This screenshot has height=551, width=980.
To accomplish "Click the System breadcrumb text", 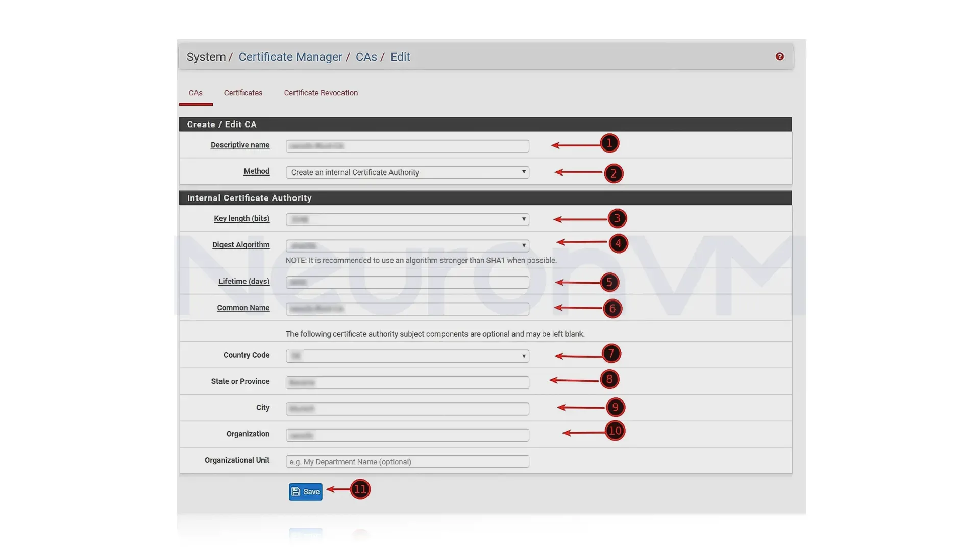I will click(x=206, y=57).
